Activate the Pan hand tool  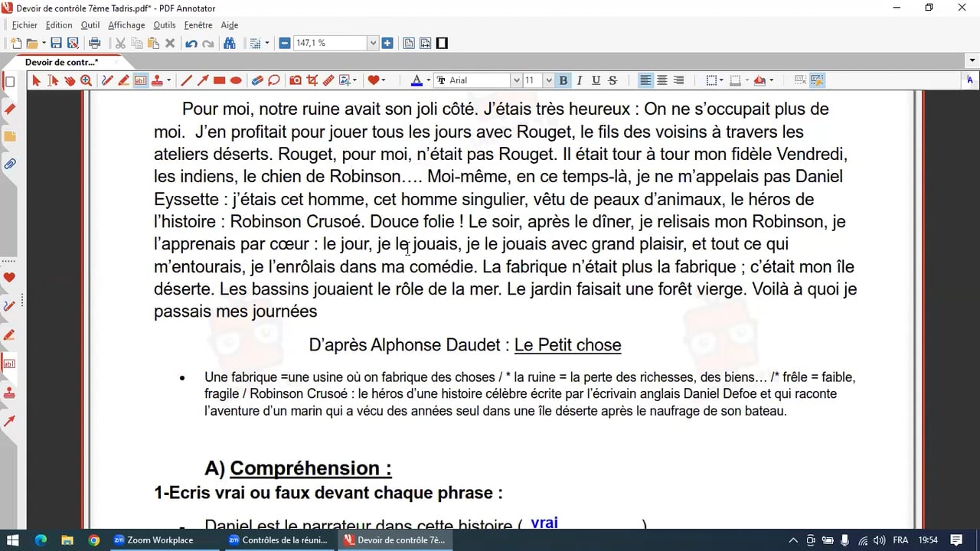tap(70, 80)
